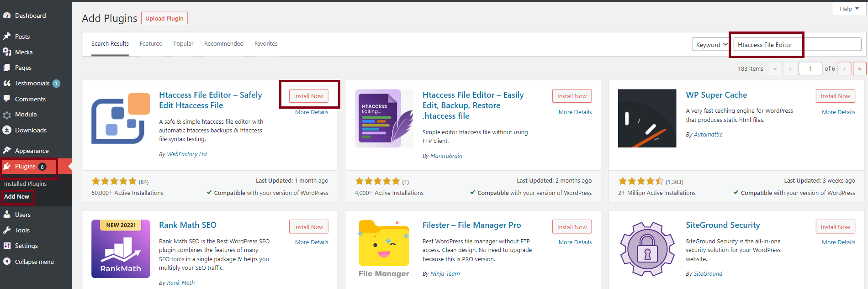View More Details for WP Super Cache
This screenshot has width=868, height=289.
click(838, 112)
